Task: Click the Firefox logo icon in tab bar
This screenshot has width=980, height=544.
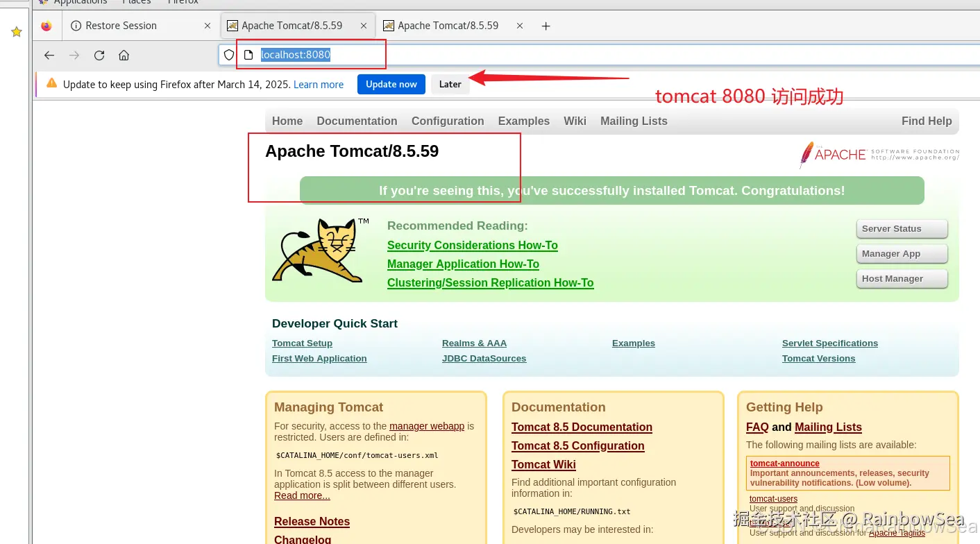Action: coord(47,26)
